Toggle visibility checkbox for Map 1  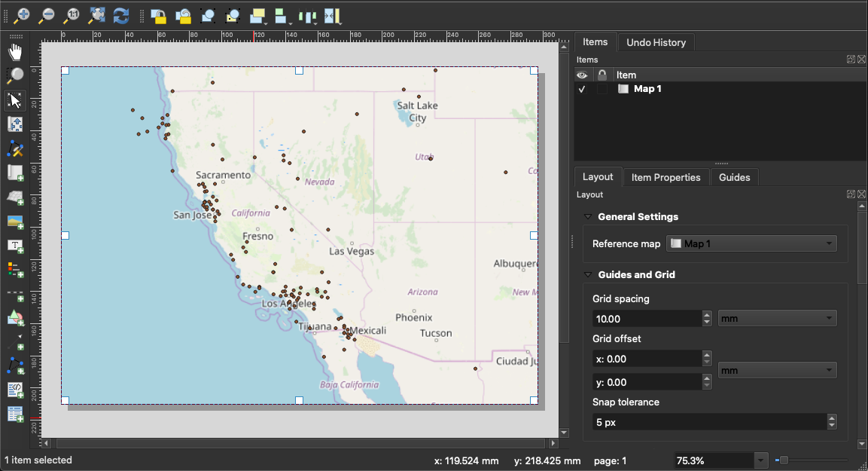(x=581, y=89)
